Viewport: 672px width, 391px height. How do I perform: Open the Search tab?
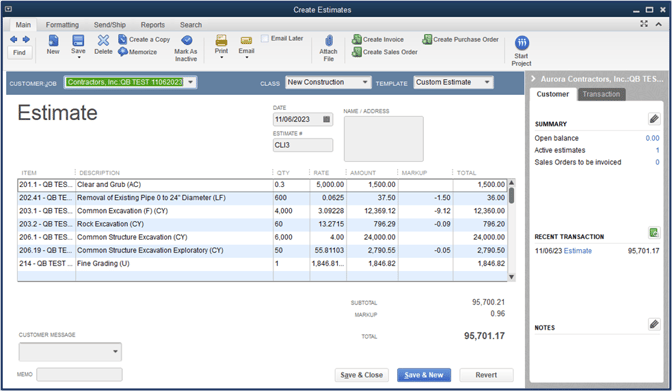coord(191,25)
